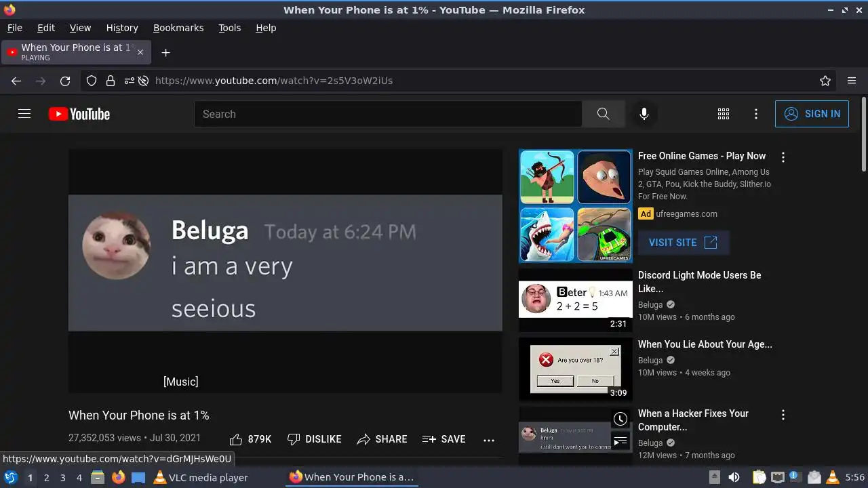Open the file manager from taskbar

coord(98,477)
